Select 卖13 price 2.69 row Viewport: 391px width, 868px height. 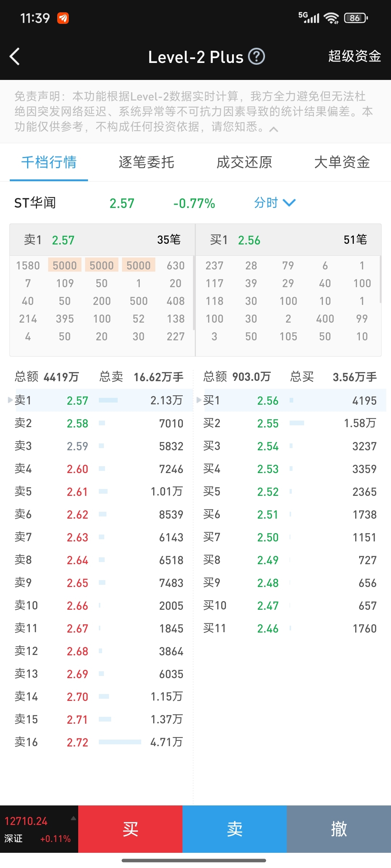(99, 673)
